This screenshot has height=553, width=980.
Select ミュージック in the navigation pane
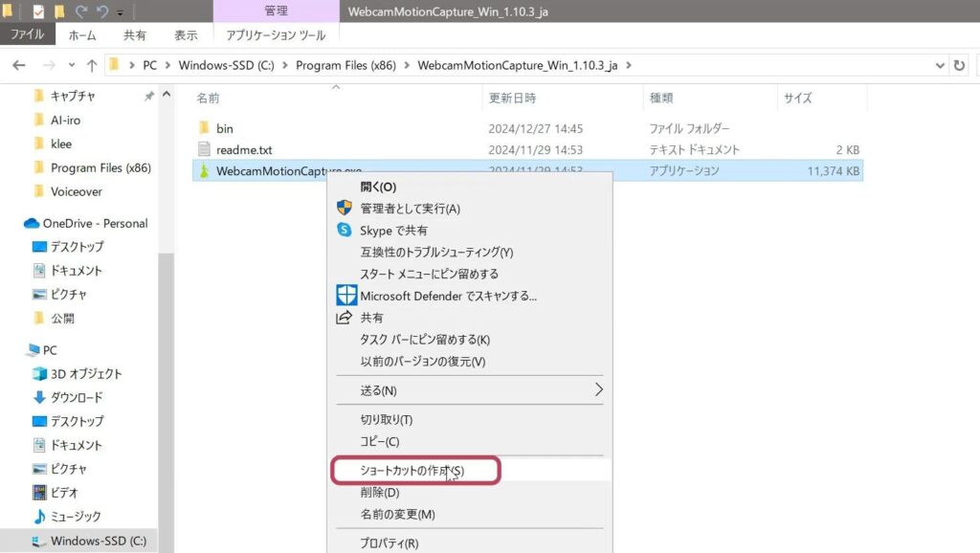click(77, 517)
